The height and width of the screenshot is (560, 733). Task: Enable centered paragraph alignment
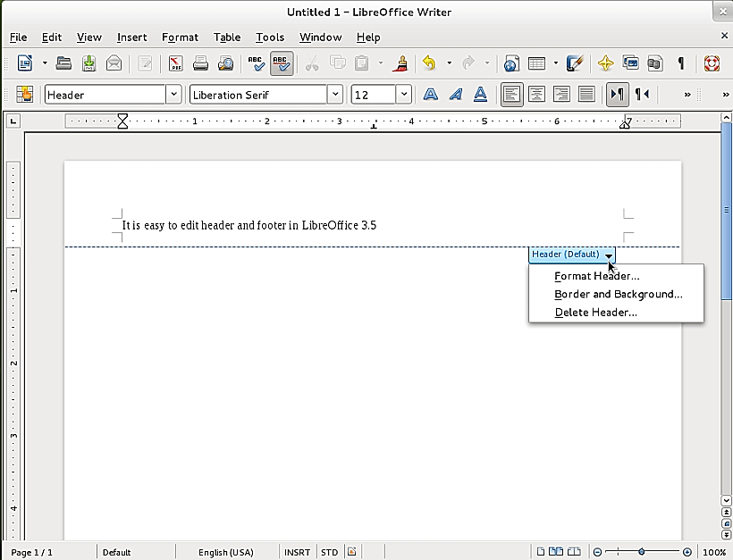tap(536, 94)
